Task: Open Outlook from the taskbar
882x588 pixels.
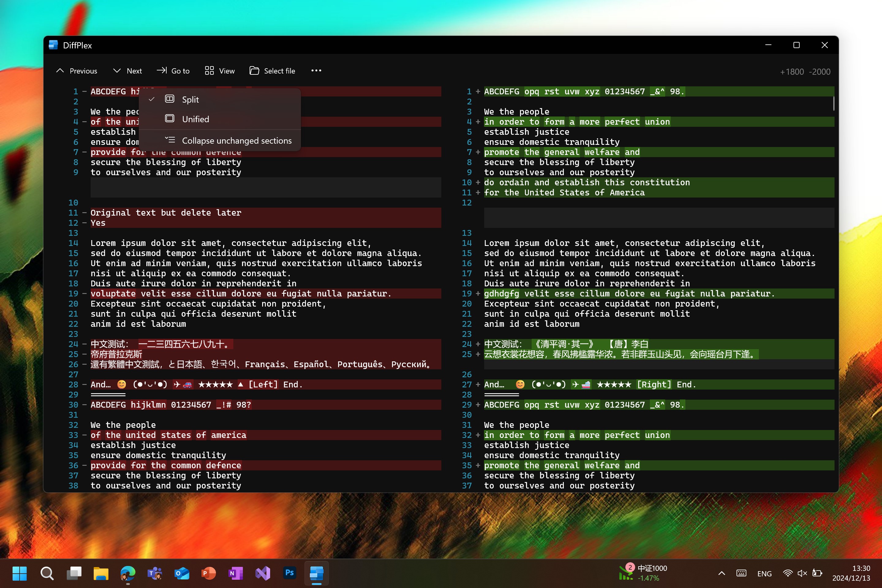Action: [182, 573]
